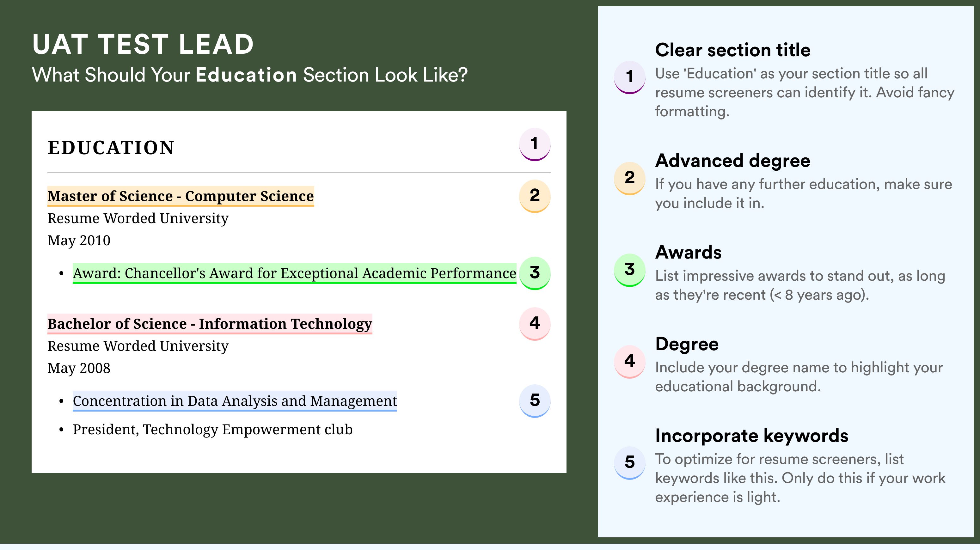Select highlighted Master of Science - Computer Science
The height and width of the screenshot is (550, 980).
click(180, 196)
